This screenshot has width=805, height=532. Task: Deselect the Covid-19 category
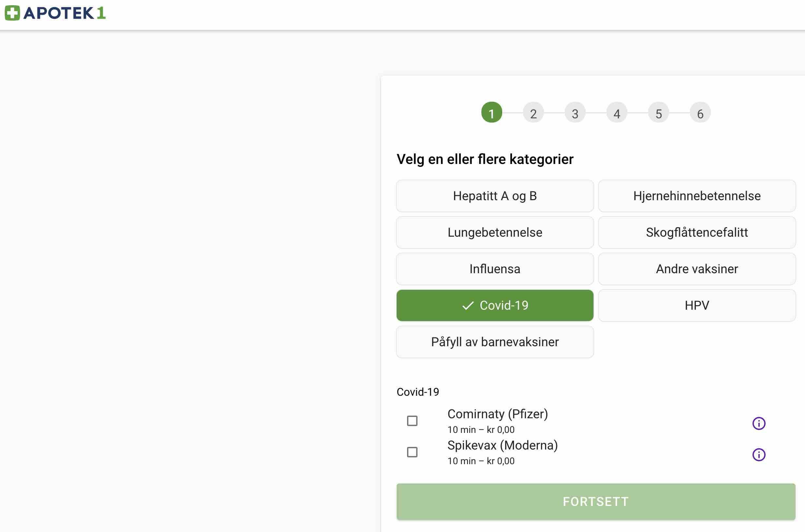pyautogui.click(x=495, y=305)
